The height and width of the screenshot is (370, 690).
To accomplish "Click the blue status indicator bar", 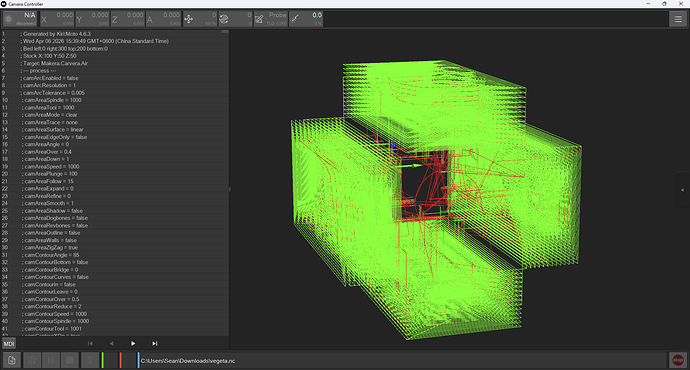I will [x=138, y=360].
